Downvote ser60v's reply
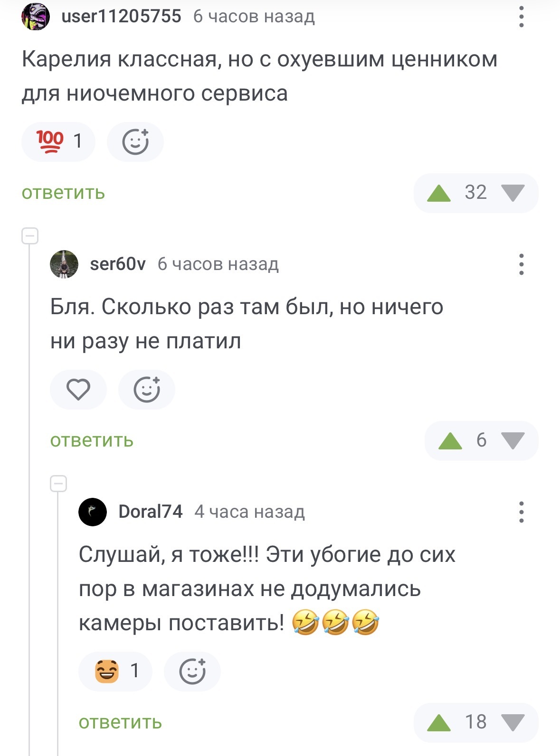Image resolution: width=560 pixels, height=756 pixels. pos(513,441)
